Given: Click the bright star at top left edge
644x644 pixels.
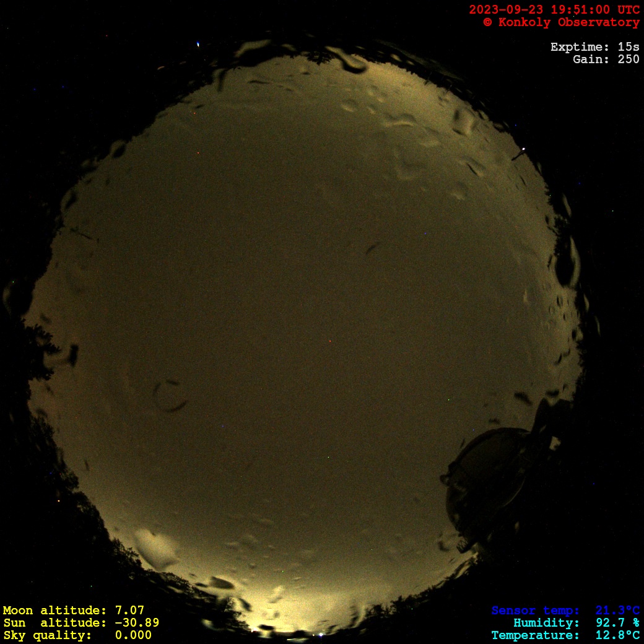Looking at the screenshot, I should (x=198, y=44).
